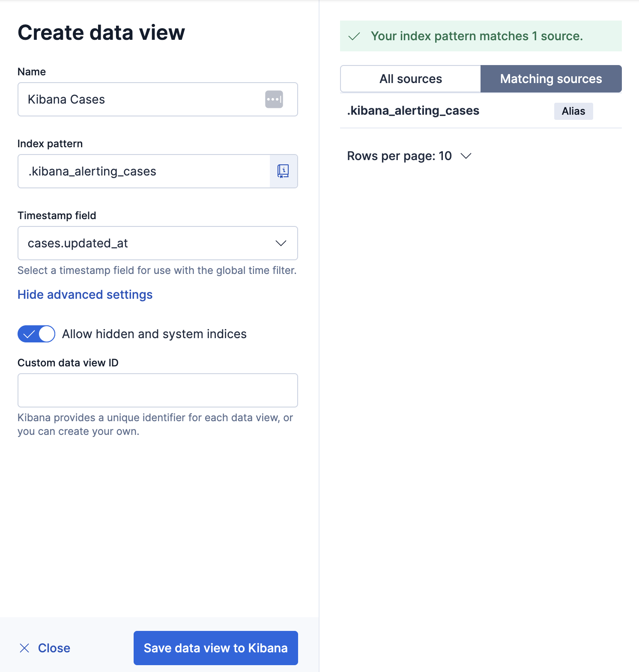The image size is (639, 672).
Task: Switch to the All sources tab
Action: coord(410,79)
